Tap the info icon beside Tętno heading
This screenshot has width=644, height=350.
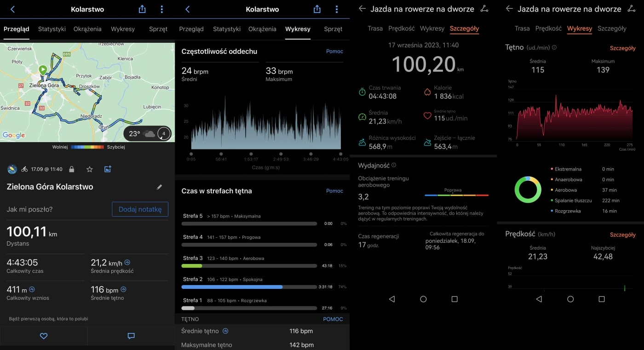(x=555, y=47)
